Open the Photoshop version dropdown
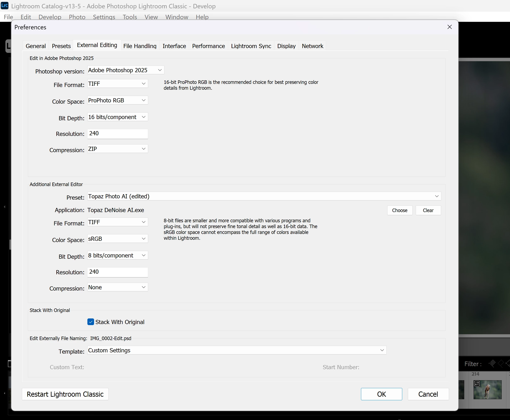 coord(125,70)
